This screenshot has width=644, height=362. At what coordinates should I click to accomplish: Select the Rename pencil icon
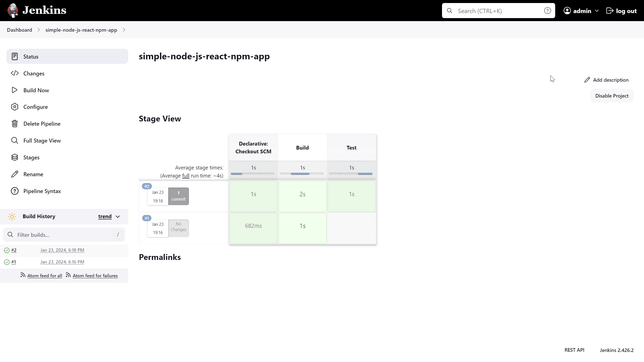click(x=15, y=174)
